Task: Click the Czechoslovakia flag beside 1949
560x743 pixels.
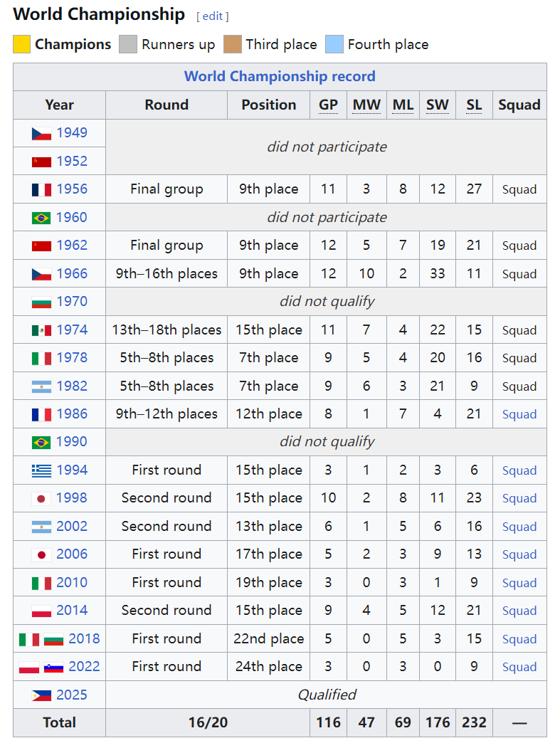Action: [41, 133]
